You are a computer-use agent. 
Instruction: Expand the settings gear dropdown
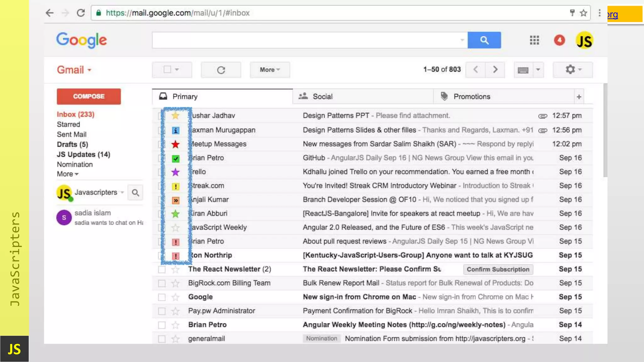(x=573, y=69)
